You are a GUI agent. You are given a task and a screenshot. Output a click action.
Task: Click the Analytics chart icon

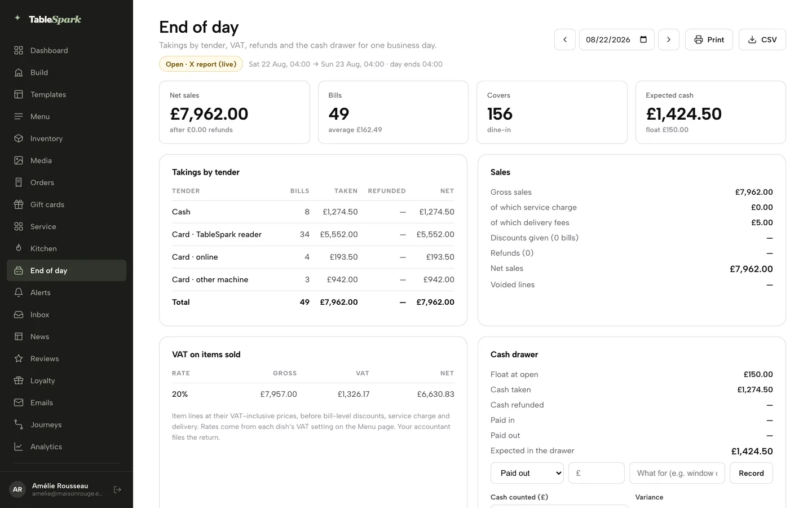coord(19,446)
